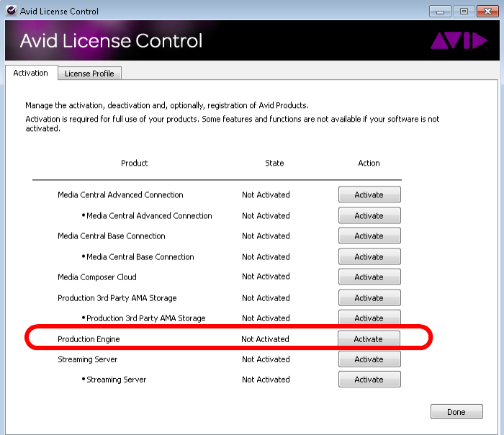Activate Streaming Server product

(369, 359)
